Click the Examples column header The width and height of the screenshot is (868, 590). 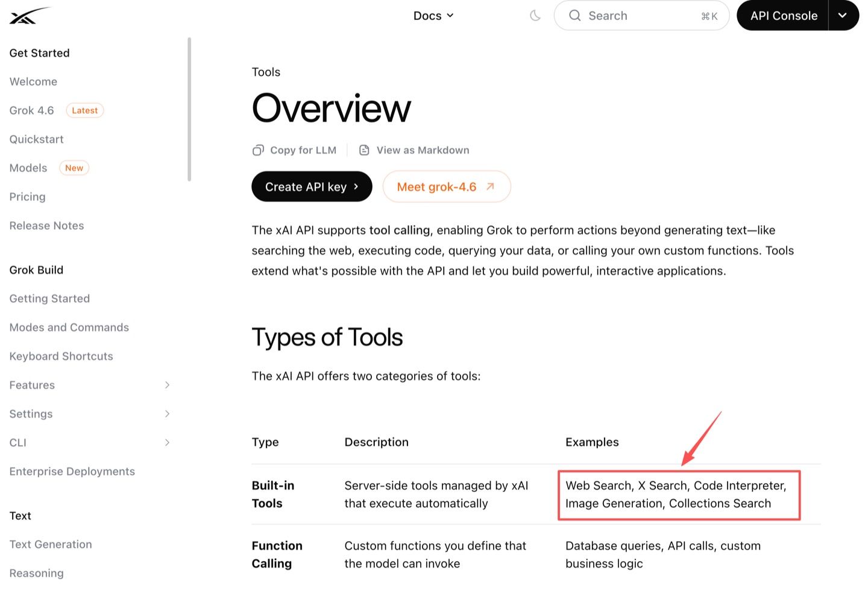coord(592,442)
